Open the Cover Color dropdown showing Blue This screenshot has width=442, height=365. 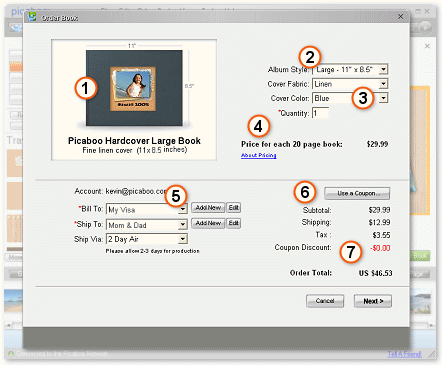(x=350, y=98)
